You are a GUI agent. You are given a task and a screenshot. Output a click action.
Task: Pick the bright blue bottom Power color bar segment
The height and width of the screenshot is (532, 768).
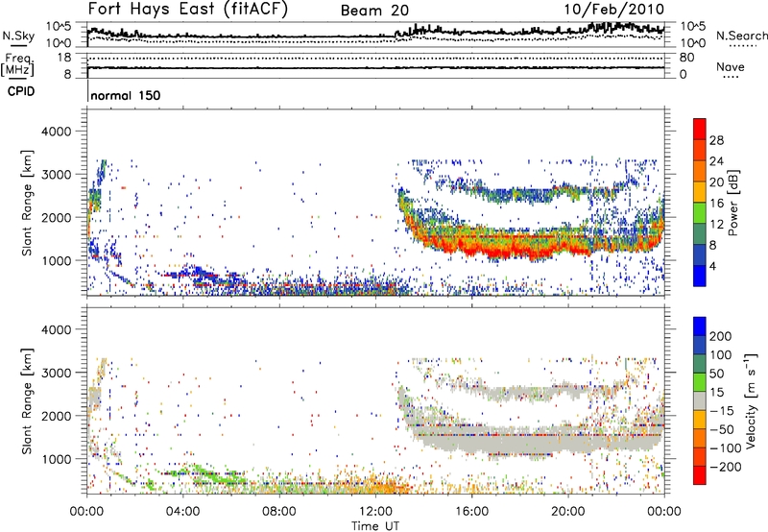point(700,277)
